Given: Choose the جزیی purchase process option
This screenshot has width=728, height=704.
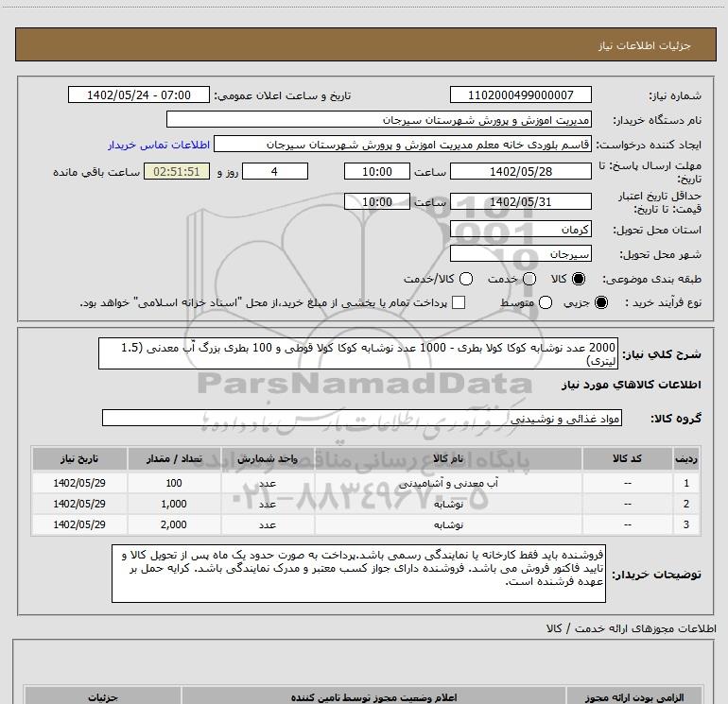Looking at the screenshot, I should pyautogui.click(x=601, y=302).
